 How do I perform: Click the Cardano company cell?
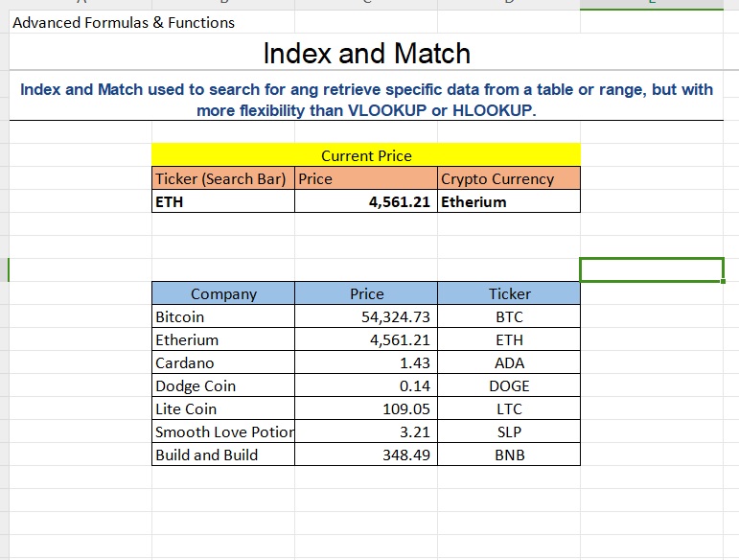pyautogui.click(x=222, y=362)
